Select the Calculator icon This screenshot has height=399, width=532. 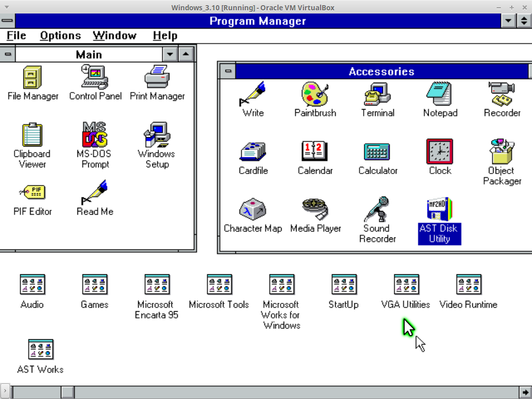tap(377, 152)
